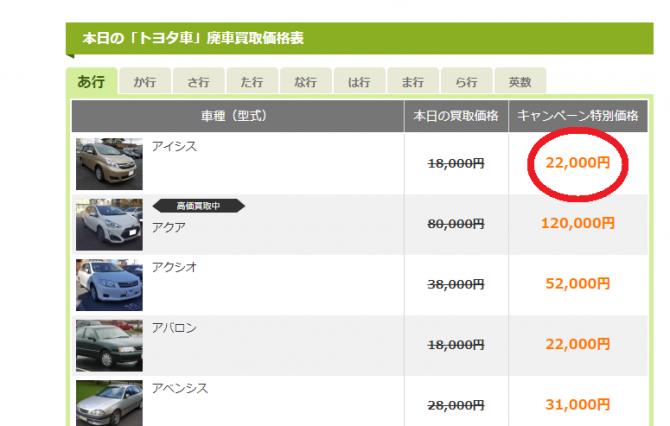
Task: Click アクア campaign price 120,000円
Action: 578,223
